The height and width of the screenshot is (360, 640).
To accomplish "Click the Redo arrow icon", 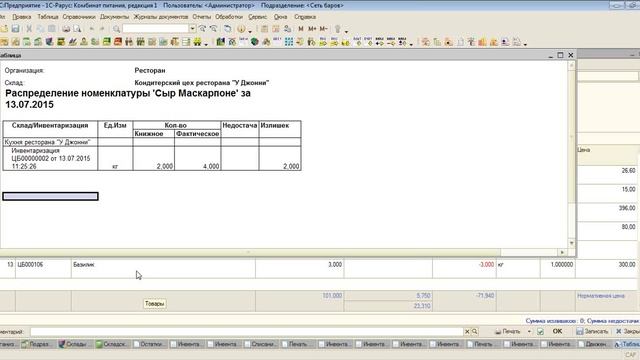I will (102, 29).
